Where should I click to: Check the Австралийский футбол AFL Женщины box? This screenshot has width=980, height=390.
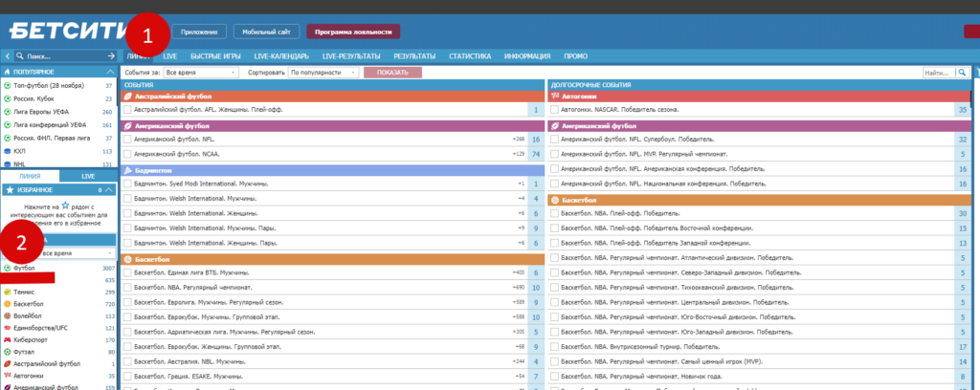coord(127,109)
